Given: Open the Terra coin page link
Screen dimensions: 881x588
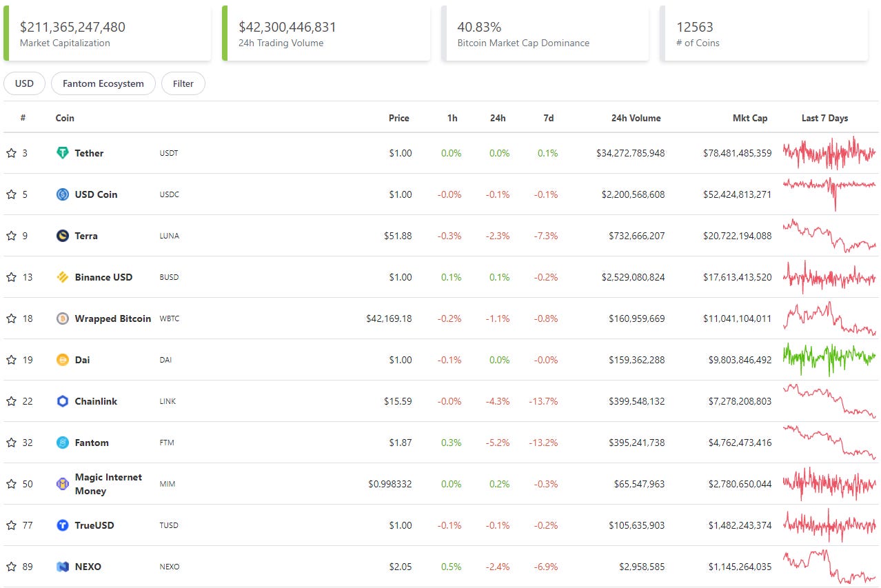Looking at the screenshot, I should click(x=86, y=236).
